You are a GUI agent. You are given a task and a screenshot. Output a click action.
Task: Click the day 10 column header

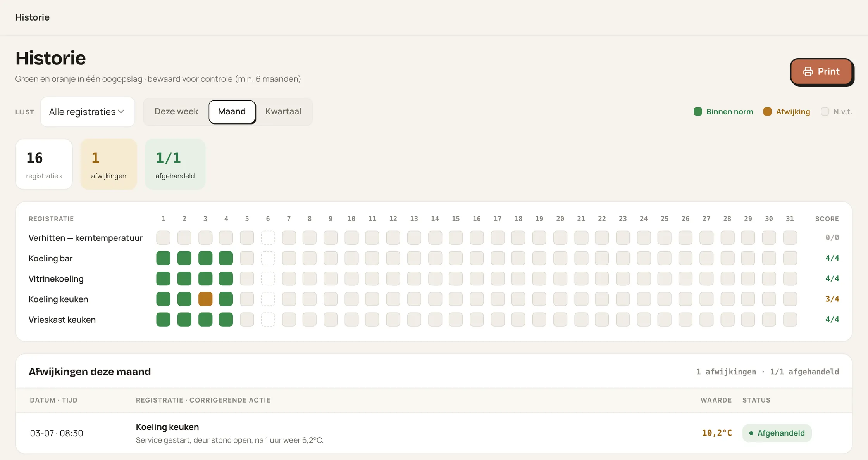click(351, 219)
